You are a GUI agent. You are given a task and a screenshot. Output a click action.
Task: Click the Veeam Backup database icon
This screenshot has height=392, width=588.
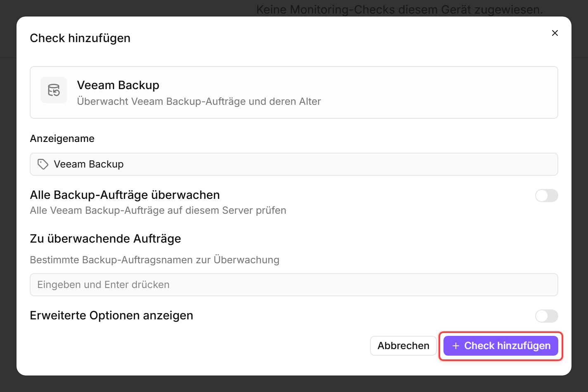click(54, 90)
